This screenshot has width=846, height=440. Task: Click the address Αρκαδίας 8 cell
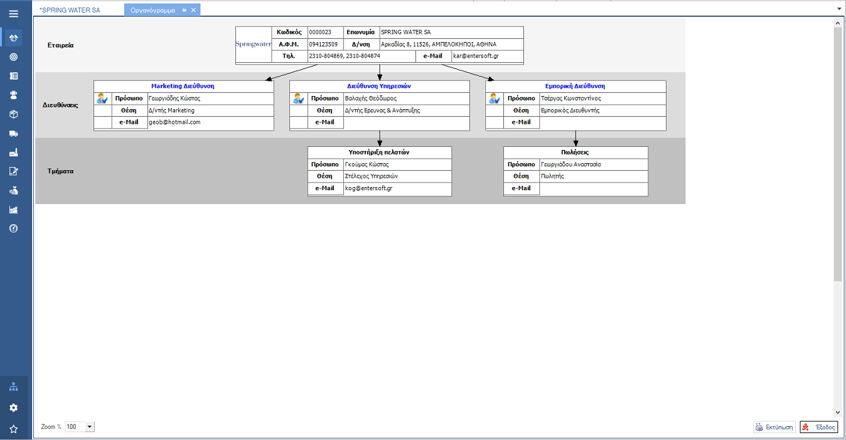pos(452,44)
